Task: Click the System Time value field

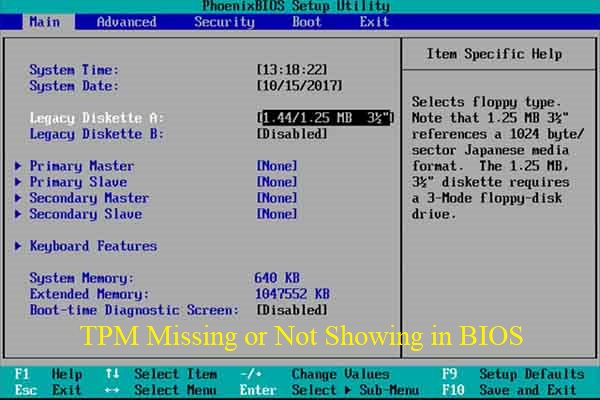Action: coord(291,70)
